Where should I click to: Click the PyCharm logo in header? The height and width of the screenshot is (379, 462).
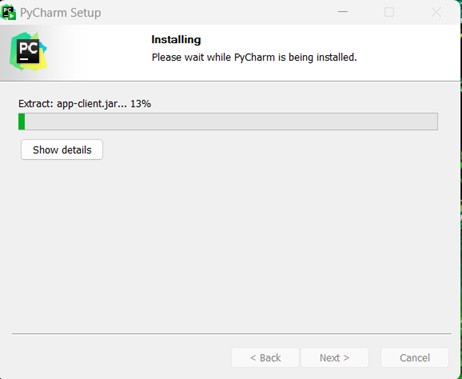pos(28,52)
